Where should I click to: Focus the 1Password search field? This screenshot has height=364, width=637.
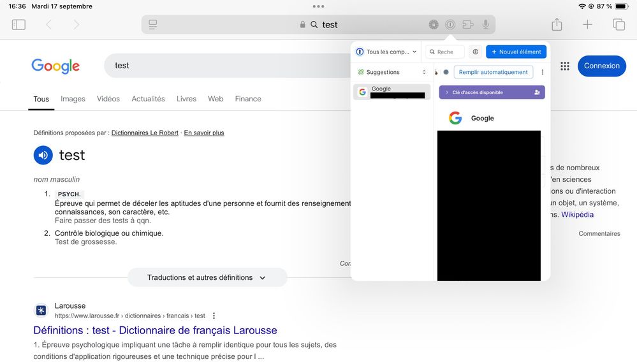(x=446, y=52)
